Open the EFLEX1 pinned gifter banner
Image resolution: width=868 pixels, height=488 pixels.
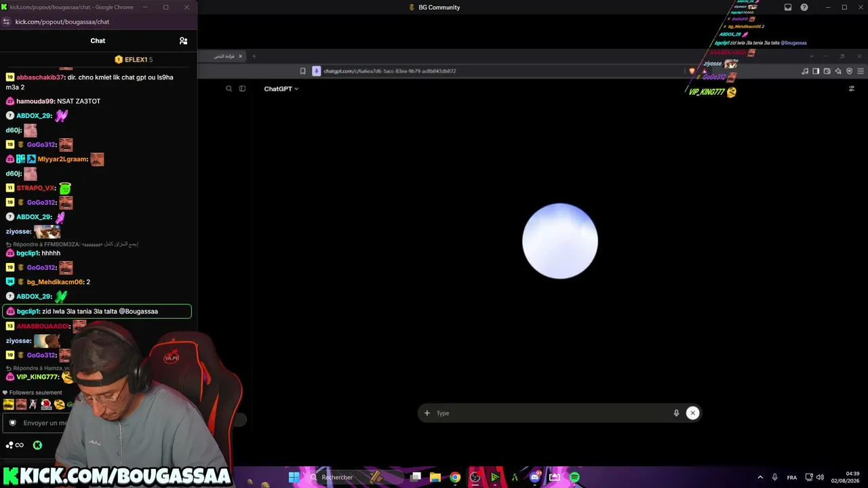pyautogui.click(x=134, y=60)
